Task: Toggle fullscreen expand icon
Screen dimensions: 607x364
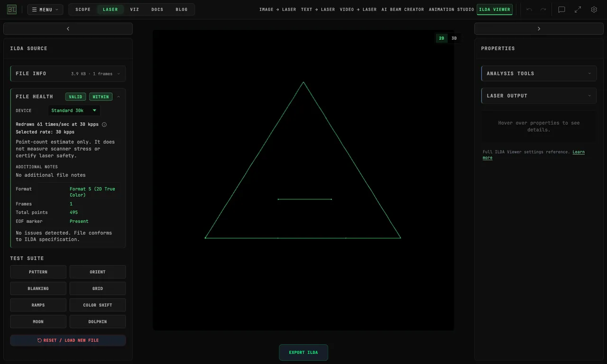Action: [x=578, y=9]
